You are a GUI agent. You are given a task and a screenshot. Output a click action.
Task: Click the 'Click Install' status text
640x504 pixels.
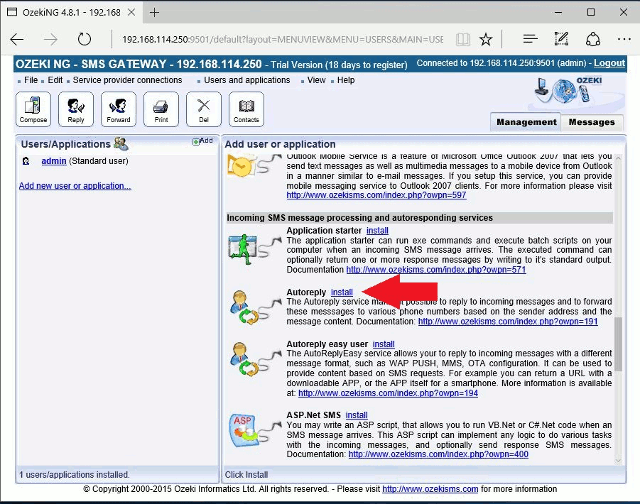[x=246, y=475]
